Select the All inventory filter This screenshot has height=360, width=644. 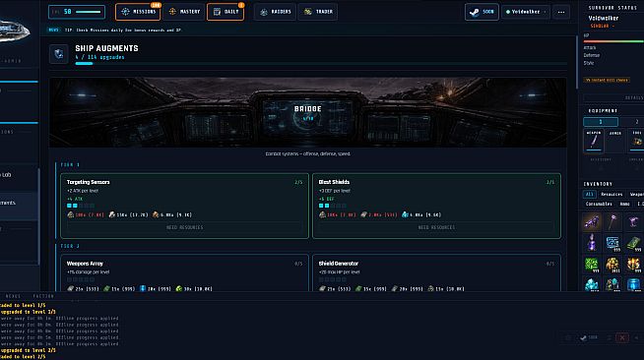[x=590, y=194]
